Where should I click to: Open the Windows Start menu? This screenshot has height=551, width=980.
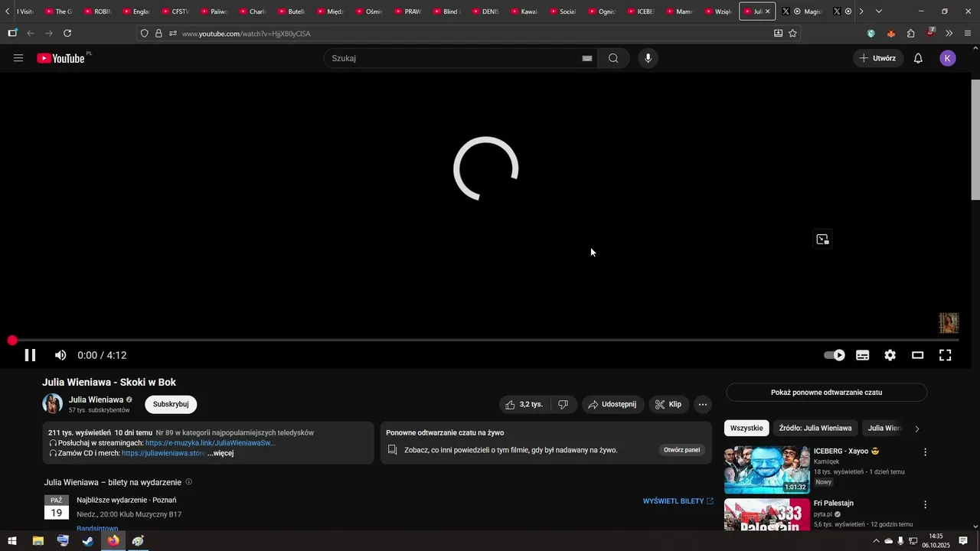coord(12,541)
